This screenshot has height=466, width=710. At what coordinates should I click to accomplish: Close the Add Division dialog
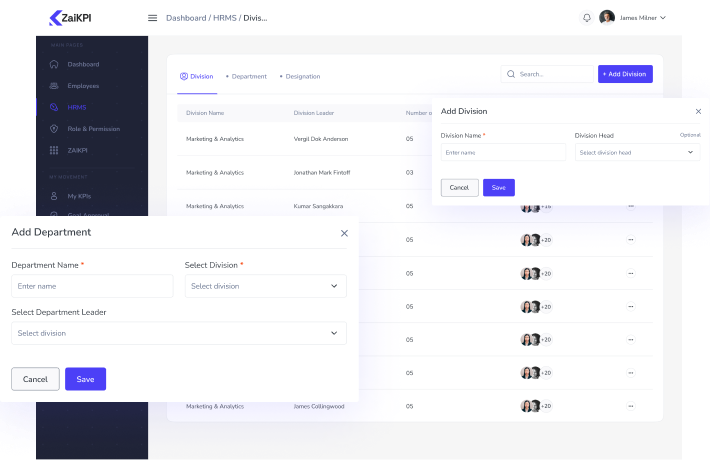pos(698,111)
